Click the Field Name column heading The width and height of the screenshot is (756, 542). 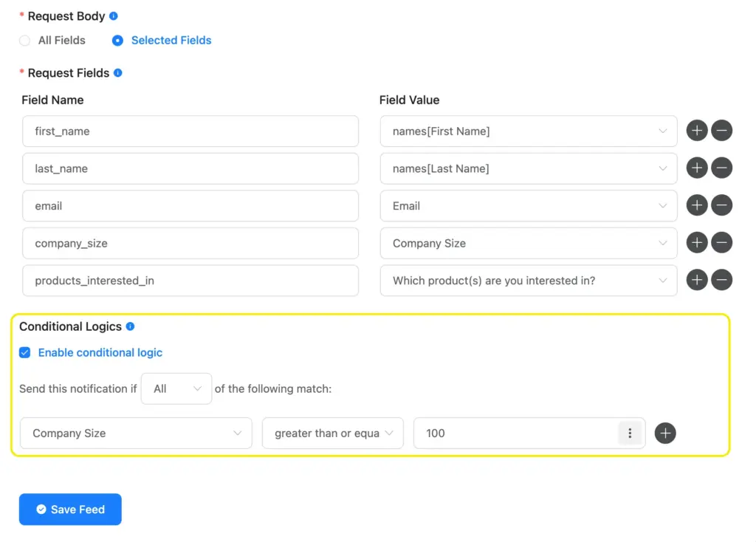(x=52, y=100)
